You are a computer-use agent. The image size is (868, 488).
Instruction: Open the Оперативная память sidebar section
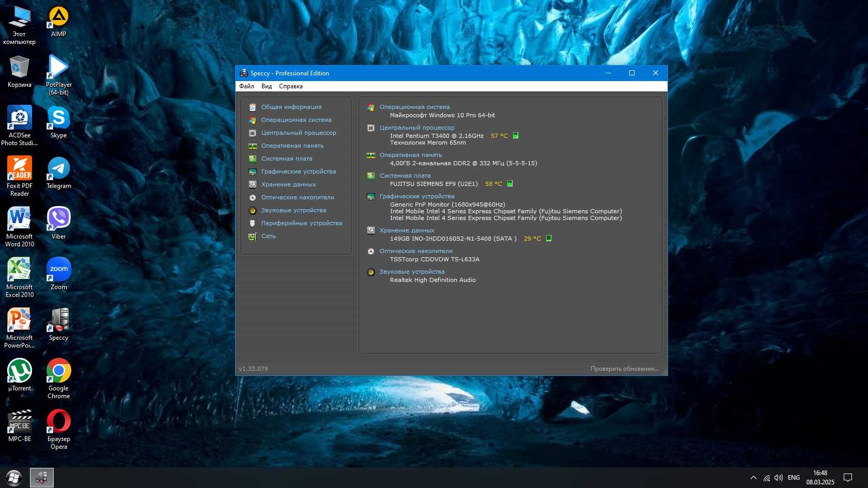coord(292,146)
